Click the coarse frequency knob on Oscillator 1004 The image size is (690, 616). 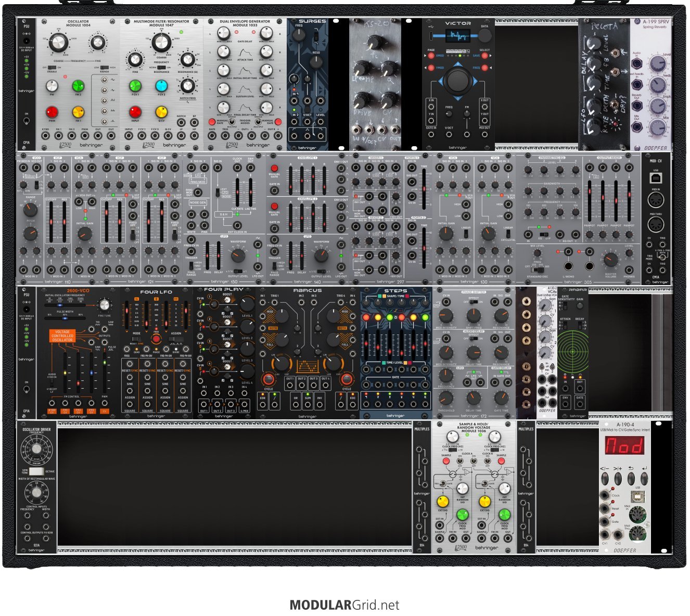[58, 42]
